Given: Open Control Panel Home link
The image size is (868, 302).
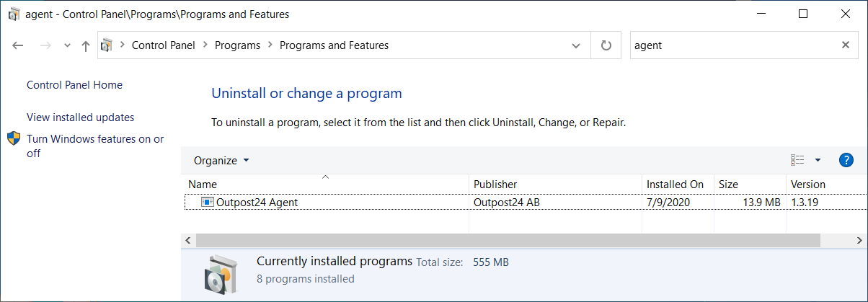Looking at the screenshot, I should point(74,85).
